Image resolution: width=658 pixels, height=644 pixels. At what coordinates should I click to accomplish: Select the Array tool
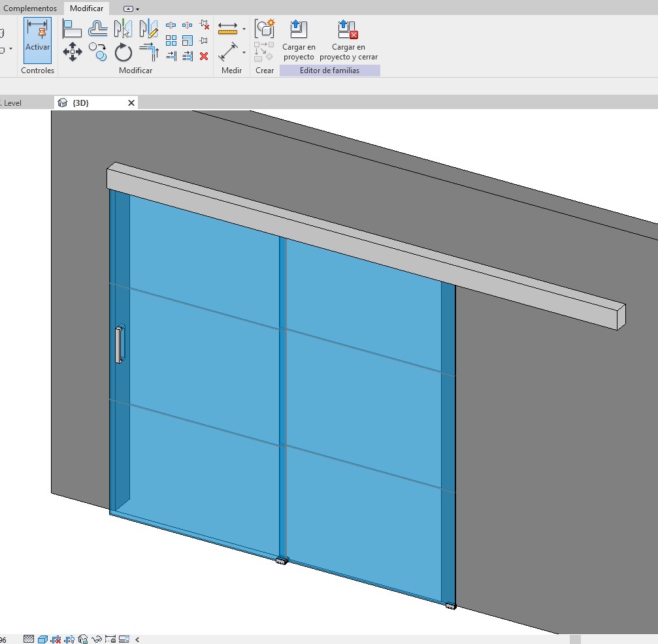pyautogui.click(x=171, y=40)
